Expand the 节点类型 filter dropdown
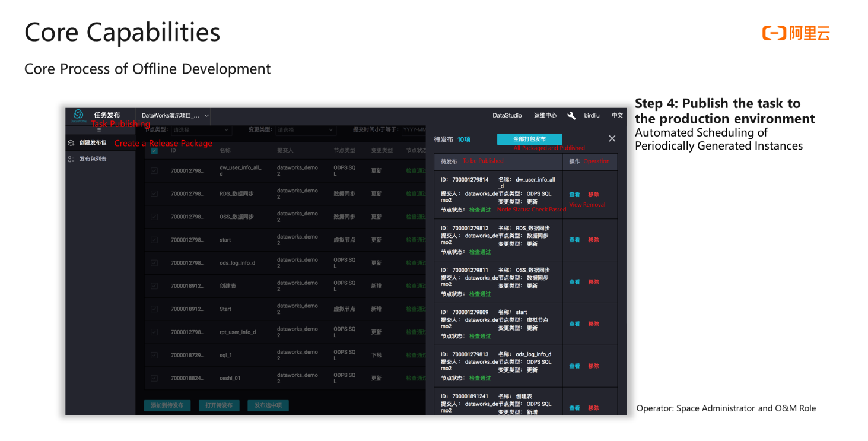This screenshot has width=868, height=441. [201, 129]
